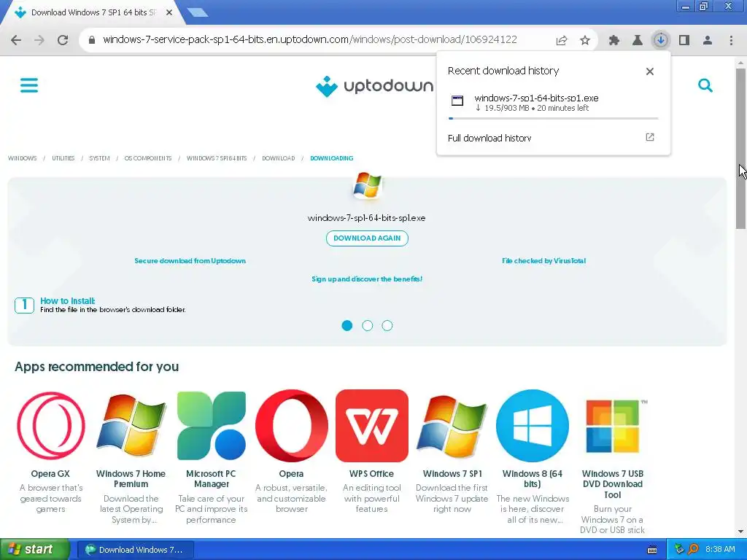Open Full download history external link icon
Image resolution: width=747 pixels, height=560 pixels.
click(650, 137)
